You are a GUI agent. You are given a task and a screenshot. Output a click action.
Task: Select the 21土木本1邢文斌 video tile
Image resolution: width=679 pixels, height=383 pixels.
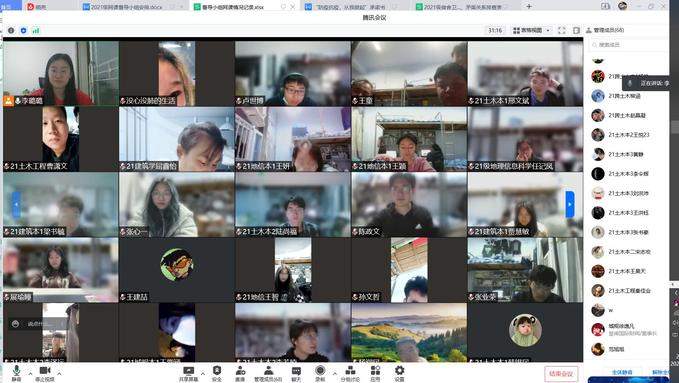525,73
